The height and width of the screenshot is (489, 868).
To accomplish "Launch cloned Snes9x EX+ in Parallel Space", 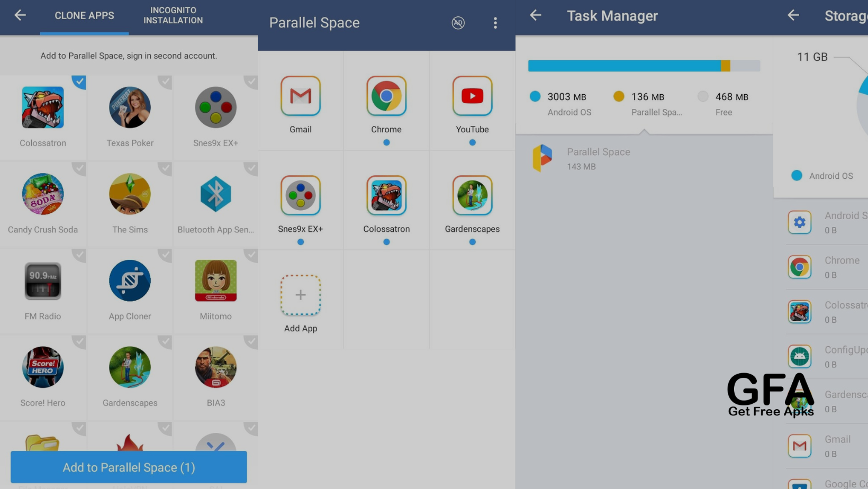I will click(x=301, y=195).
